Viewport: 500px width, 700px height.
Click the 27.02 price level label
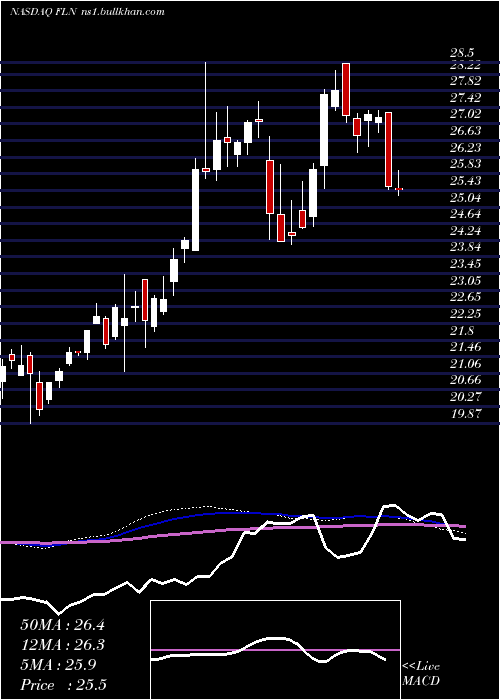(467, 114)
